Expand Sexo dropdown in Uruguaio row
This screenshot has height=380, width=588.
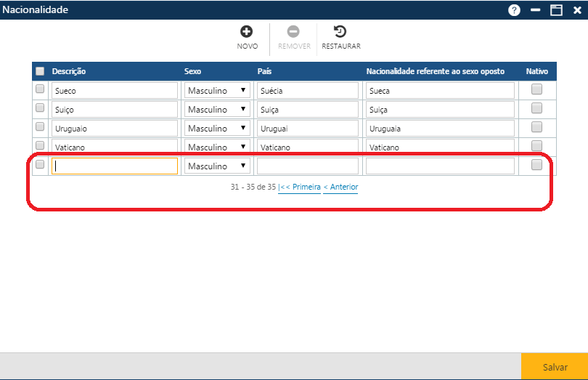pyautogui.click(x=217, y=129)
